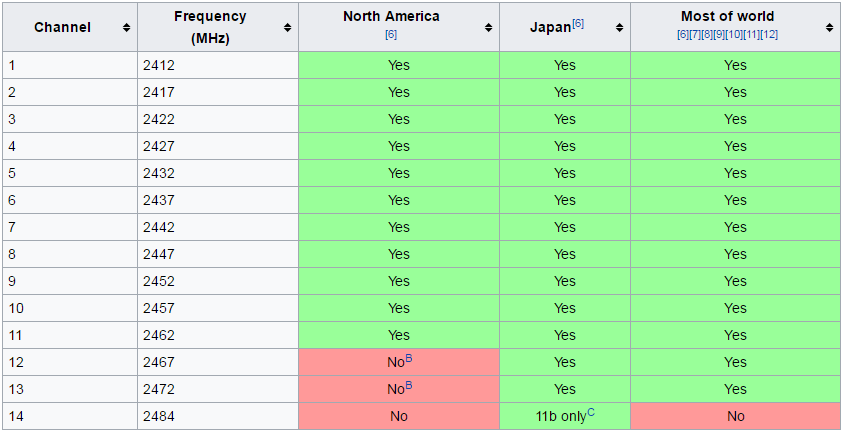Sort by Frequency (MHz) column arrows
Screen dimensions: 843x431
point(287,27)
